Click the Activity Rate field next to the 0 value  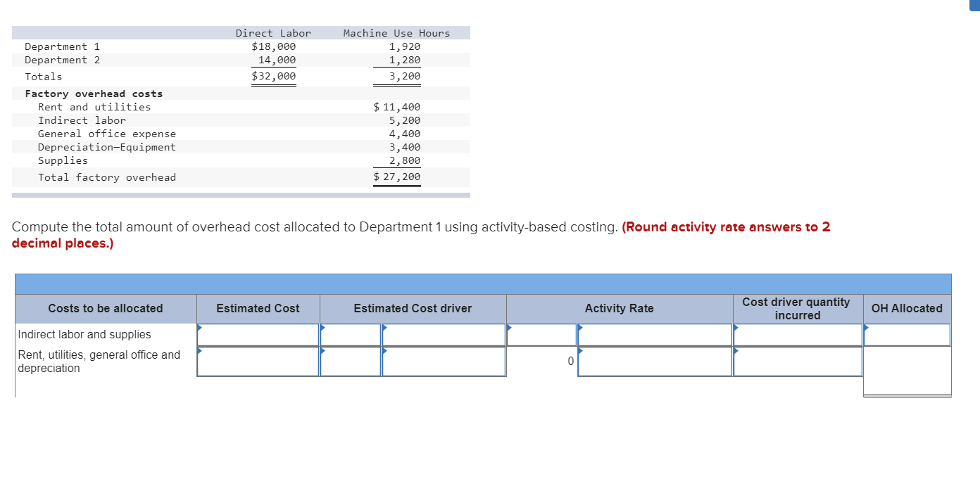tap(653, 361)
